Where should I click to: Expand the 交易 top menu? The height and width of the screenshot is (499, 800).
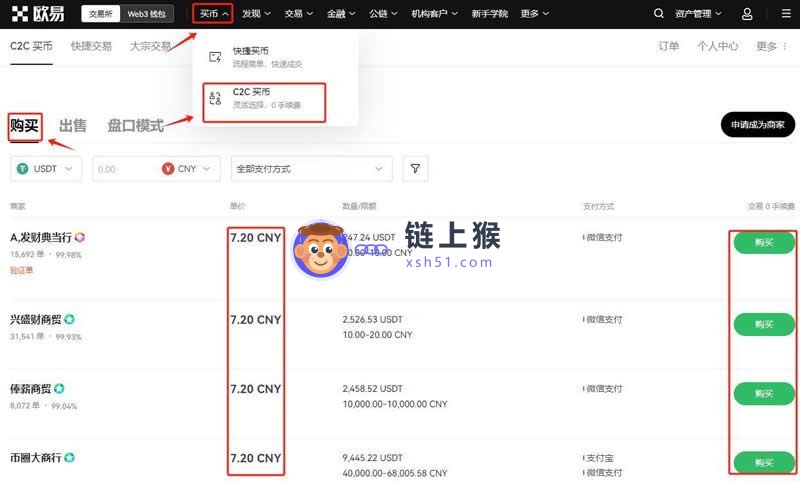click(x=298, y=14)
